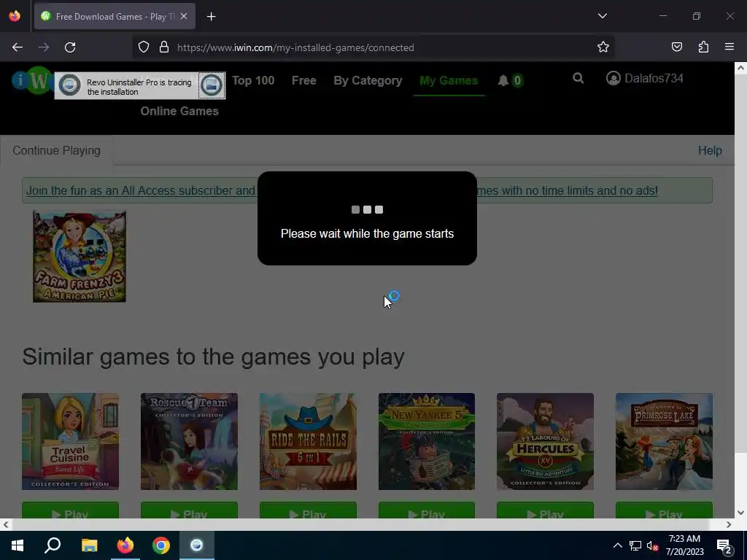Click the Revo Uninstaller right button icon
Screen dimensions: 747x560
pyautogui.click(x=212, y=86)
